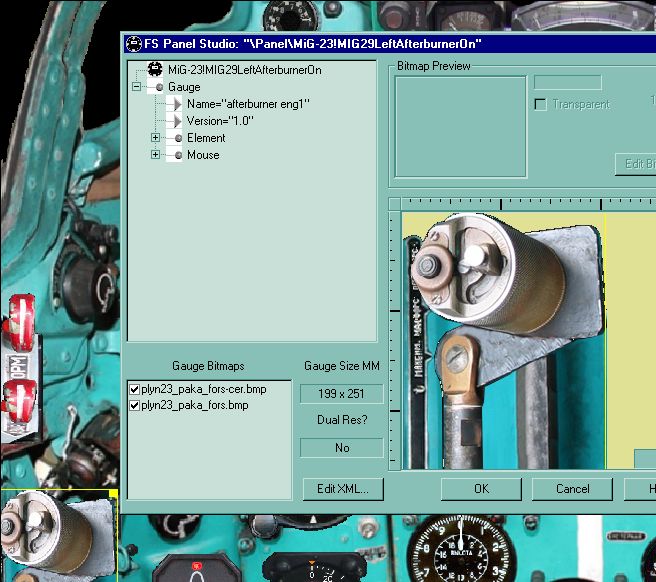
Task: Click the arrow icon beside Version attribute
Action: point(177,121)
